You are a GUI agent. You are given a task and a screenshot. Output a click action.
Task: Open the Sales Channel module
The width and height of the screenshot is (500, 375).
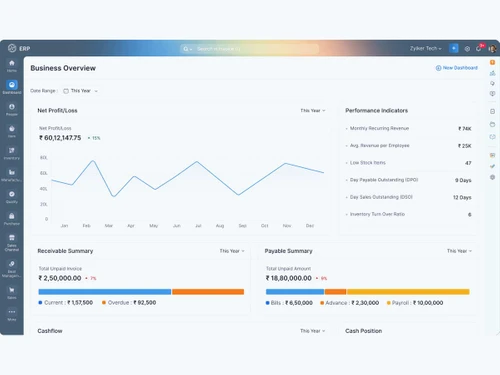pyautogui.click(x=12, y=243)
